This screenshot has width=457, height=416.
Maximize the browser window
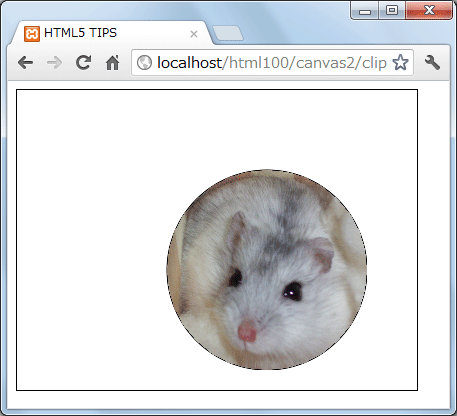pyautogui.click(x=392, y=11)
